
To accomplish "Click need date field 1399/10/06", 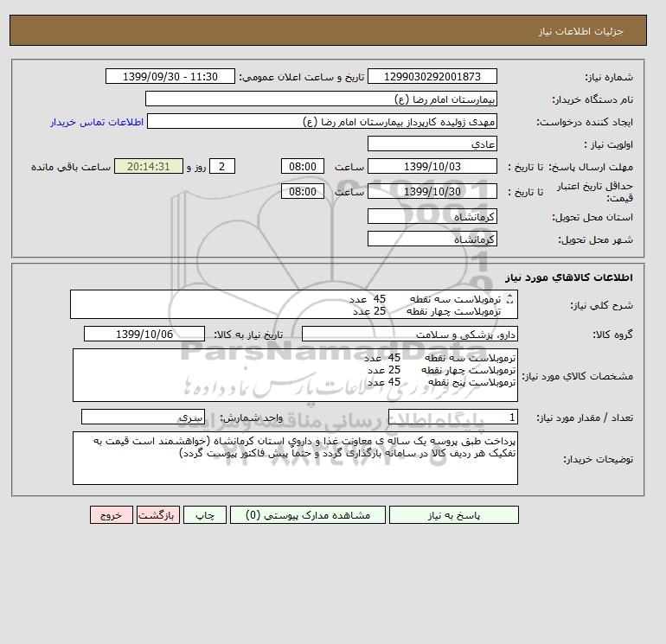I will click(x=144, y=334).
